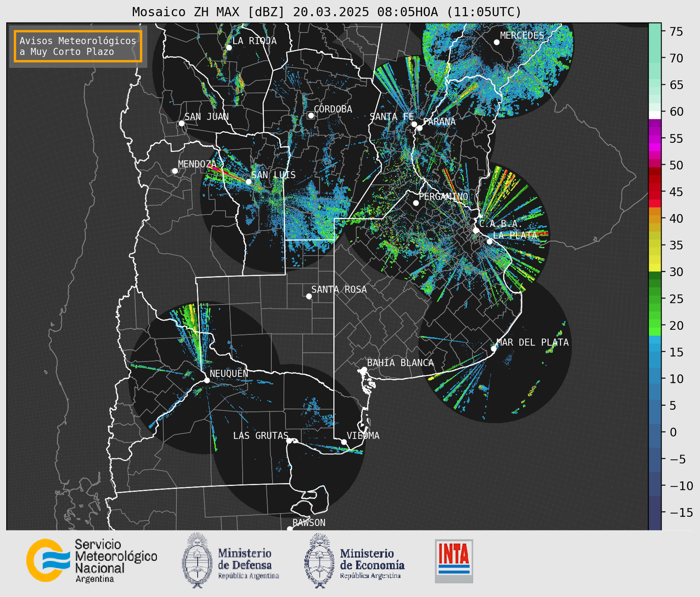
Task: Click the Mercedes city marker dot
Action: 497,42
